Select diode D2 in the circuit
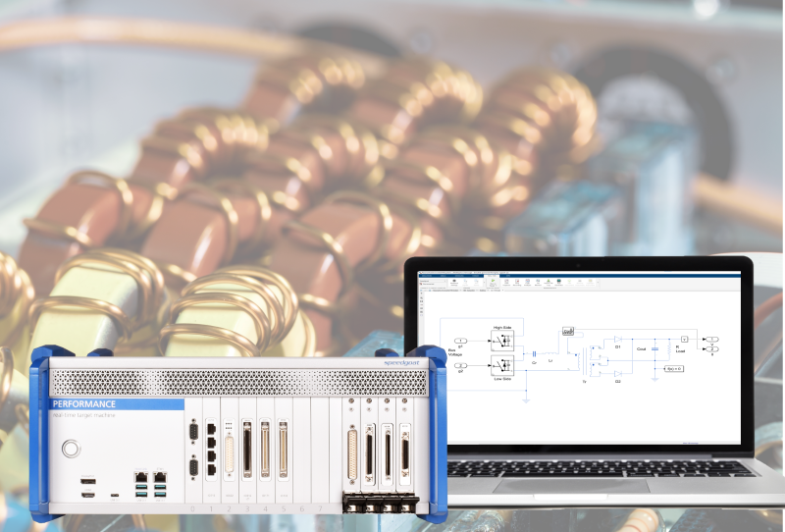Viewport: 785px width, 532px height. click(x=618, y=374)
